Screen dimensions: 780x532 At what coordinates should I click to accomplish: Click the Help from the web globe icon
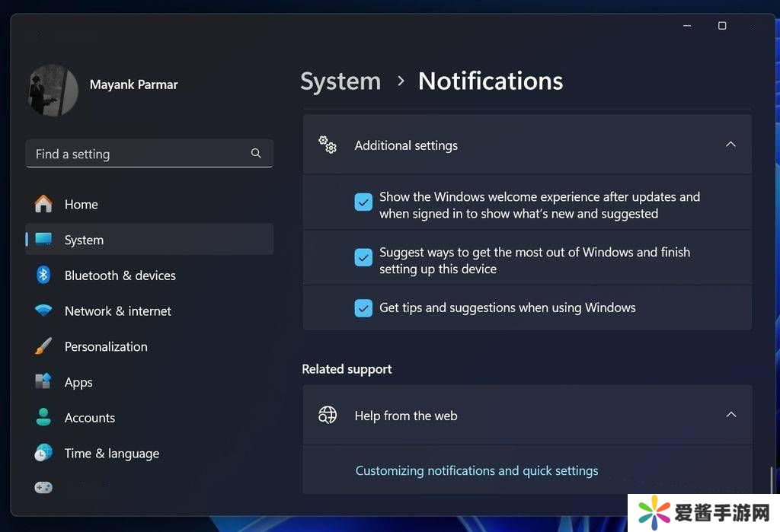coord(328,415)
